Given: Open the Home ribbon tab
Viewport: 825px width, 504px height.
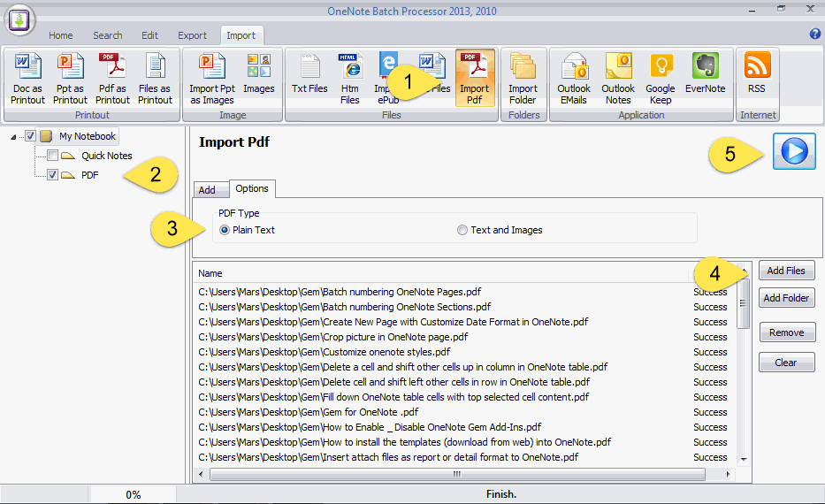Looking at the screenshot, I should point(60,35).
